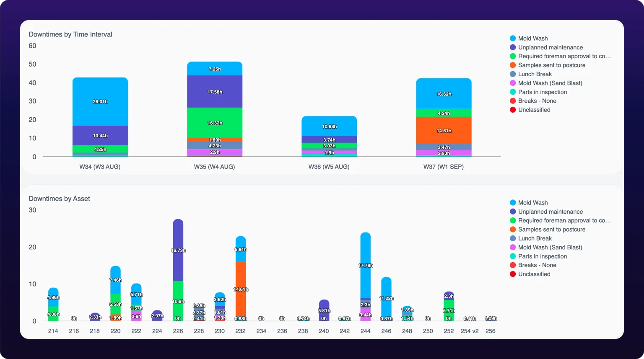Click the 2.9h pink segment in W35 bar
The width and height of the screenshot is (644, 359).
tap(215, 152)
